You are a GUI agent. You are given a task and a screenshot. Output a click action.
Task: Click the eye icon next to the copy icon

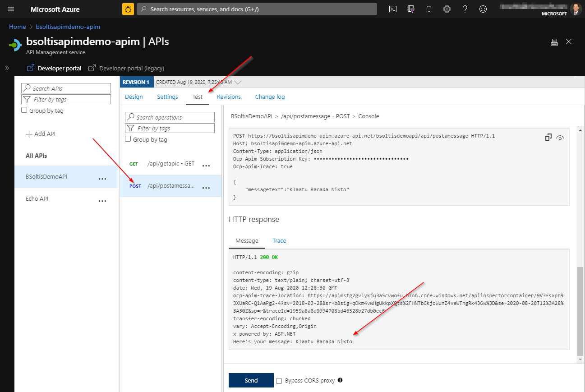point(560,137)
